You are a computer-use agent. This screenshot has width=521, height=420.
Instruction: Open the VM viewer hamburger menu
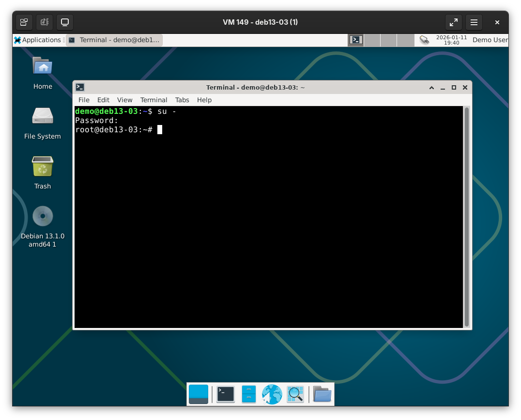474,22
